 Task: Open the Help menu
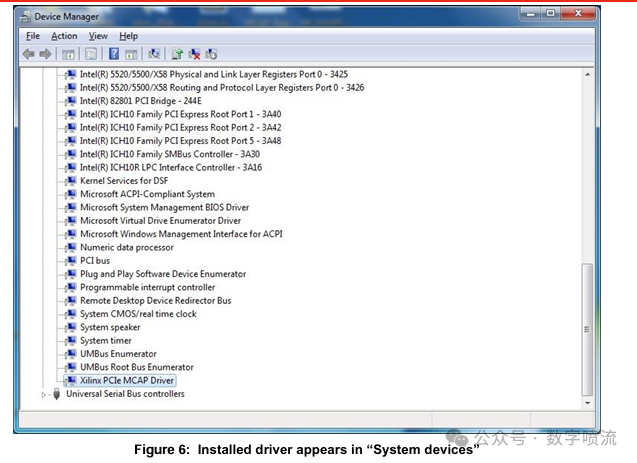pos(129,36)
